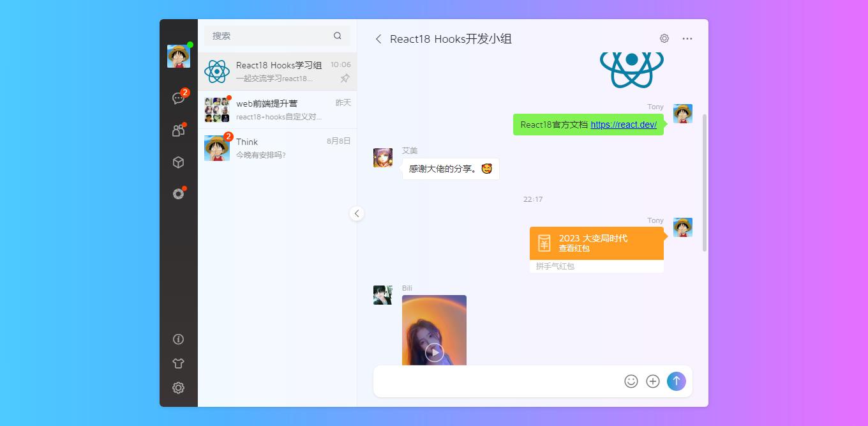Screen dimensions: 868x426
Task: Open the contacts icon in sidebar
Action: point(178,130)
